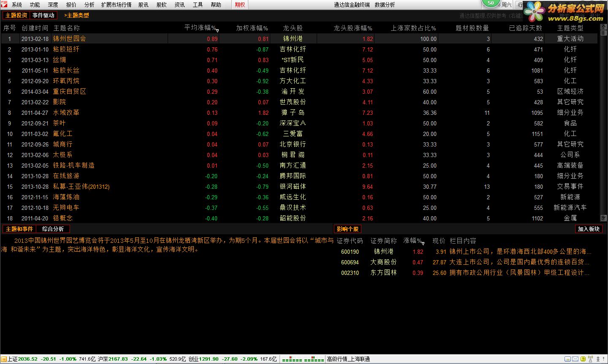Click the 创业 index value 1291.90
This screenshot has height=364, width=608.
coord(209,359)
